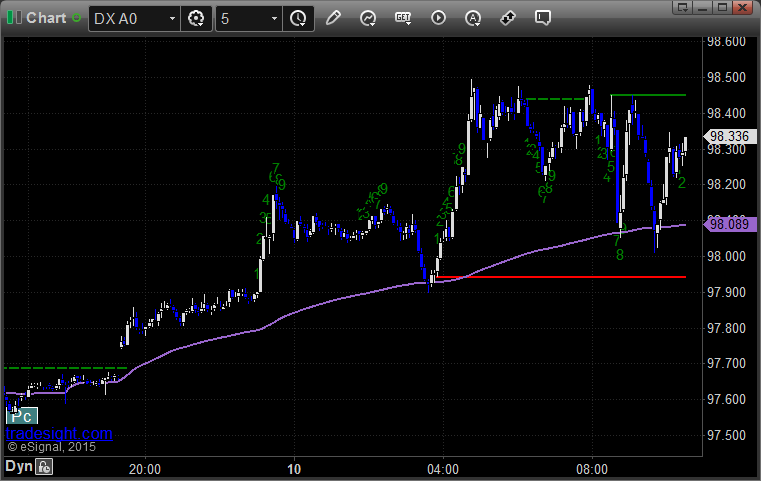
Task: Toggle the Dyn lock icon
Action: click(x=44, y=467)
